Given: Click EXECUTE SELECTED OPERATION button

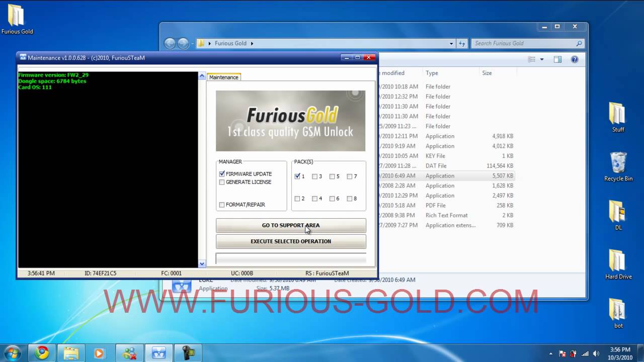Looking at the screenshot, I should click(x=291, y=241).
